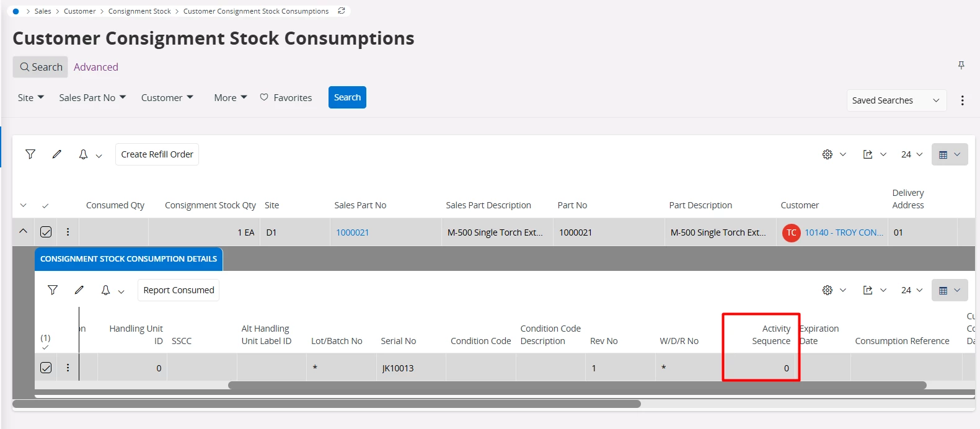Expand the Sales Part No filter dropdown
Image resolution: width=980 pixels, height=429 pixels.
(92, 97)
